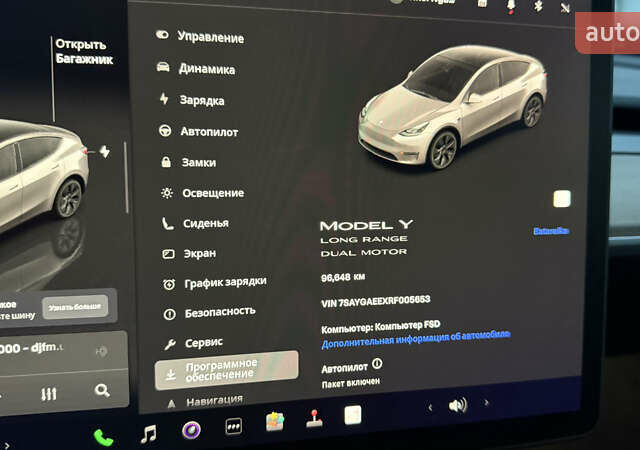Click the Пакет включен status text
Image resolution: width=640 pixels, height=450 pixels.
tap(351, 383)
